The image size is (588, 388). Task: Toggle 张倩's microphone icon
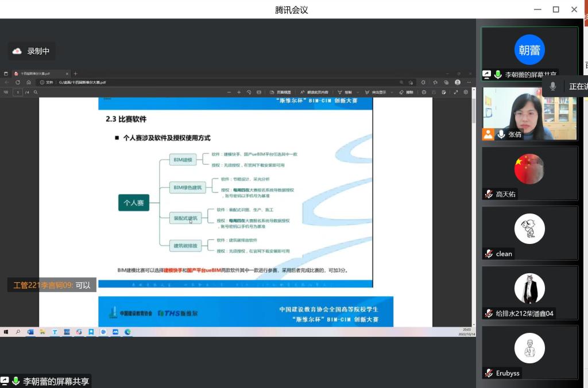point(501,134)
